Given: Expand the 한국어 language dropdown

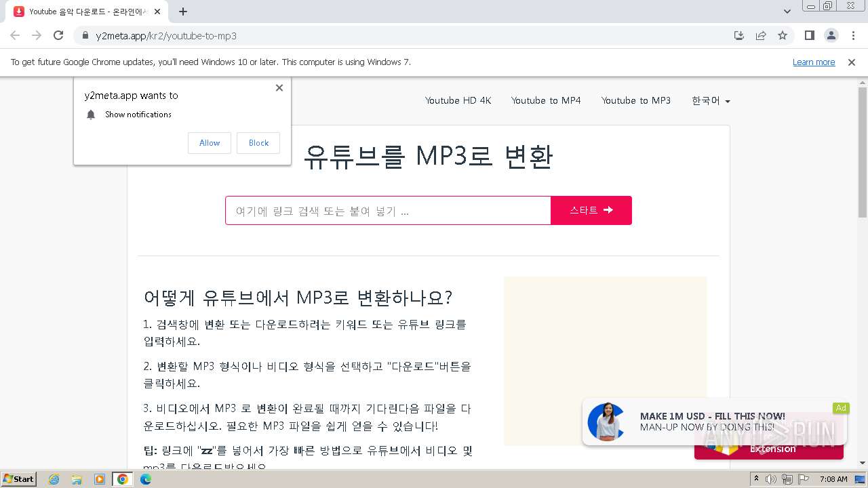Looking at the screenshot, I should coord(711,101).
